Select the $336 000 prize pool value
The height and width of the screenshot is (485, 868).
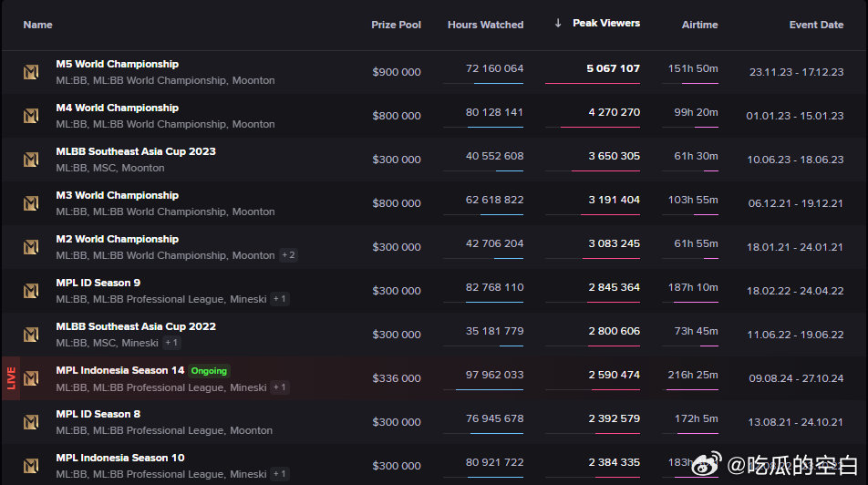(x=397, y=378)
